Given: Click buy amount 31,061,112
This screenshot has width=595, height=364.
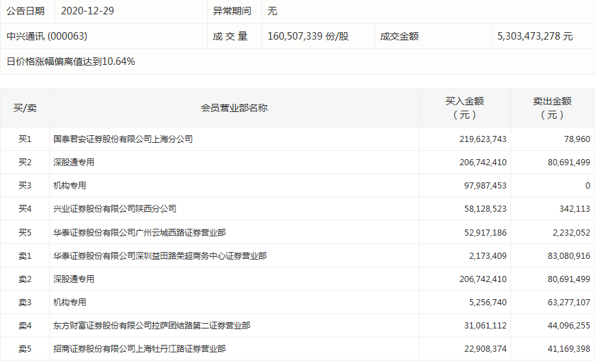Looking at the screenshot, I should (x=485, y=325).
